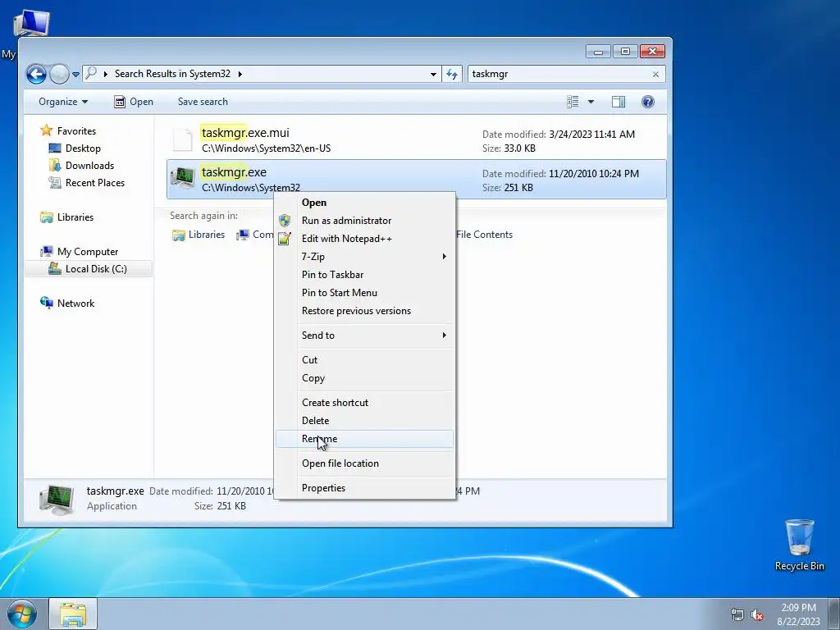The image size is (840, 630).
Task: Expand the address bar history dropdown
Action: click(x=433, y=74)
